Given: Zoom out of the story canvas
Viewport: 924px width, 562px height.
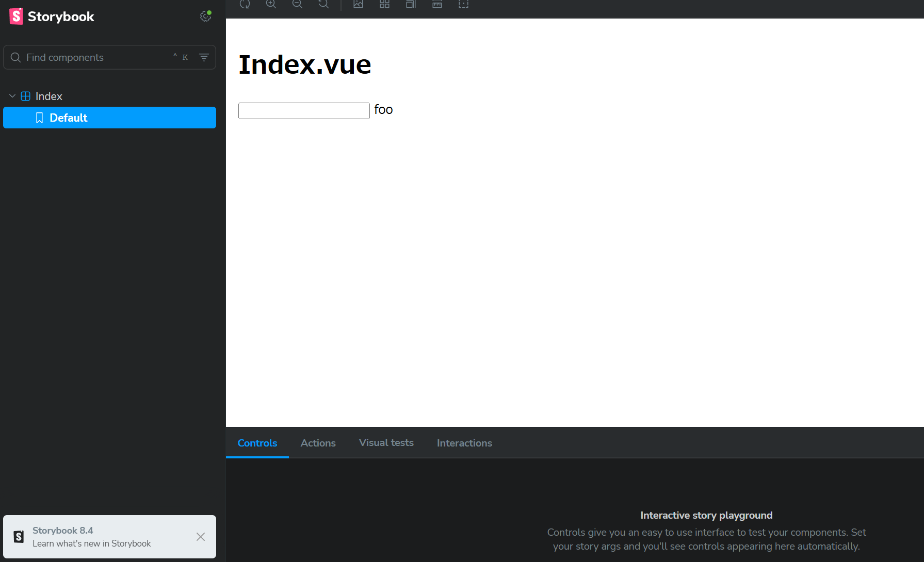Looking at the screenshot, I should (298, 4).
